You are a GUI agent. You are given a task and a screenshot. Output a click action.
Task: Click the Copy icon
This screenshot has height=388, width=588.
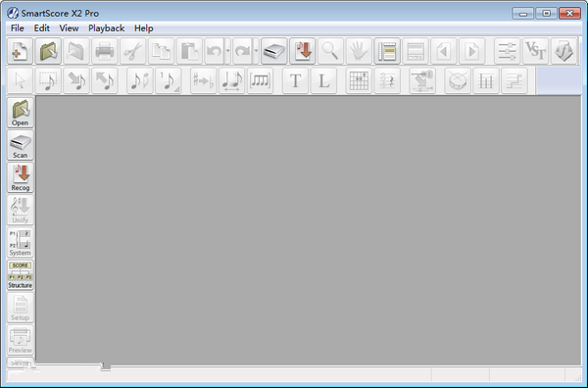(161, 51)
